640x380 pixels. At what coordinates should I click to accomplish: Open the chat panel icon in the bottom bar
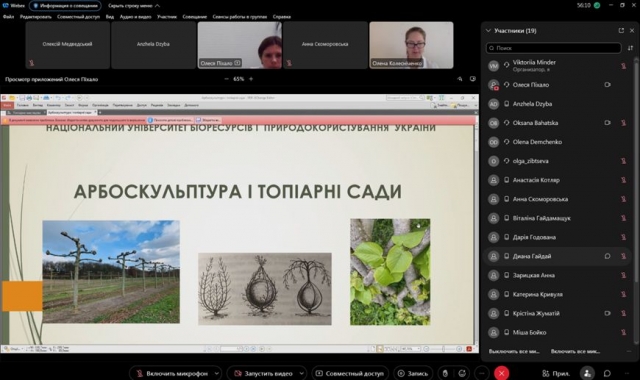[x=607, y=373]
